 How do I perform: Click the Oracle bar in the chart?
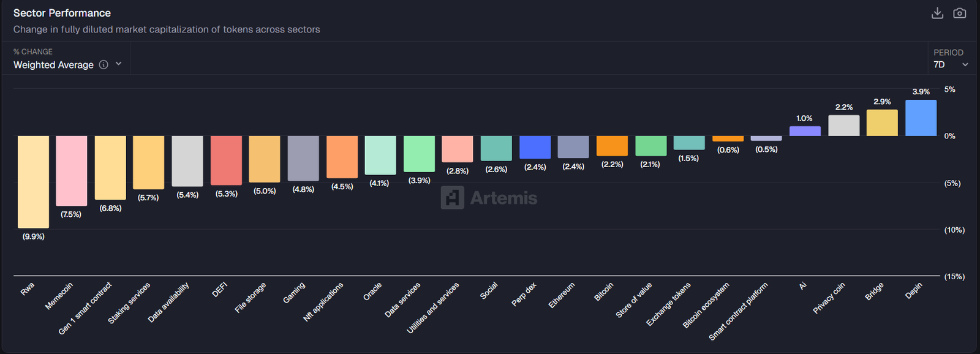point(380,155)
